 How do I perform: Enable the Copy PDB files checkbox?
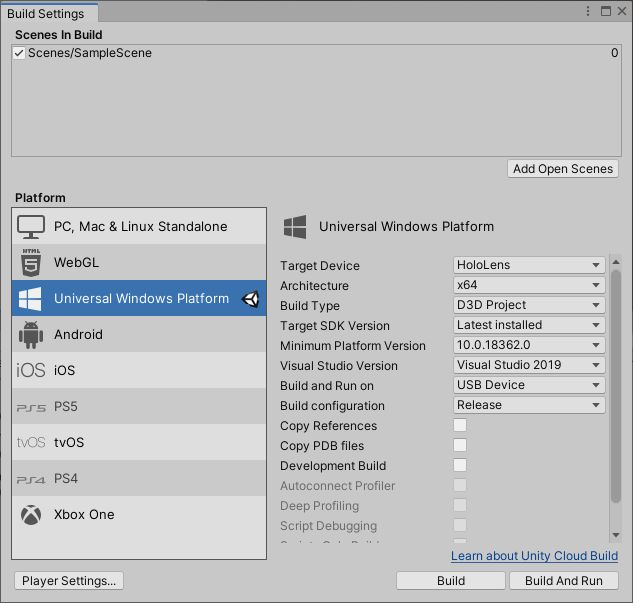pyautogui.click(x=460, y=445)
